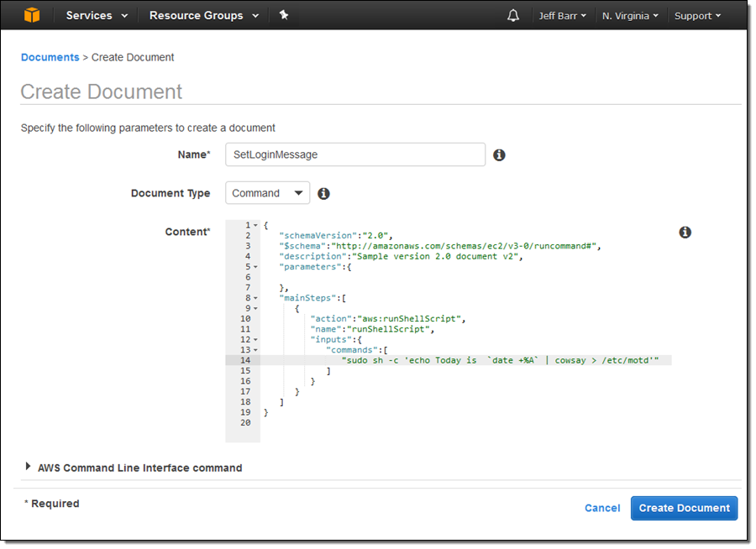
Task: Open the notifications bell icon
Action: coord(513,16)
